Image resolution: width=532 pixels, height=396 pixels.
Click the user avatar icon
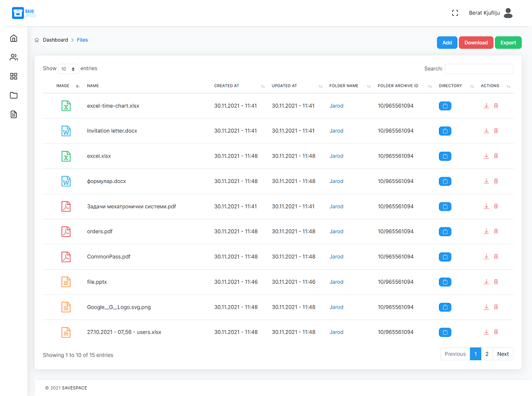click(x=508, y=13)
